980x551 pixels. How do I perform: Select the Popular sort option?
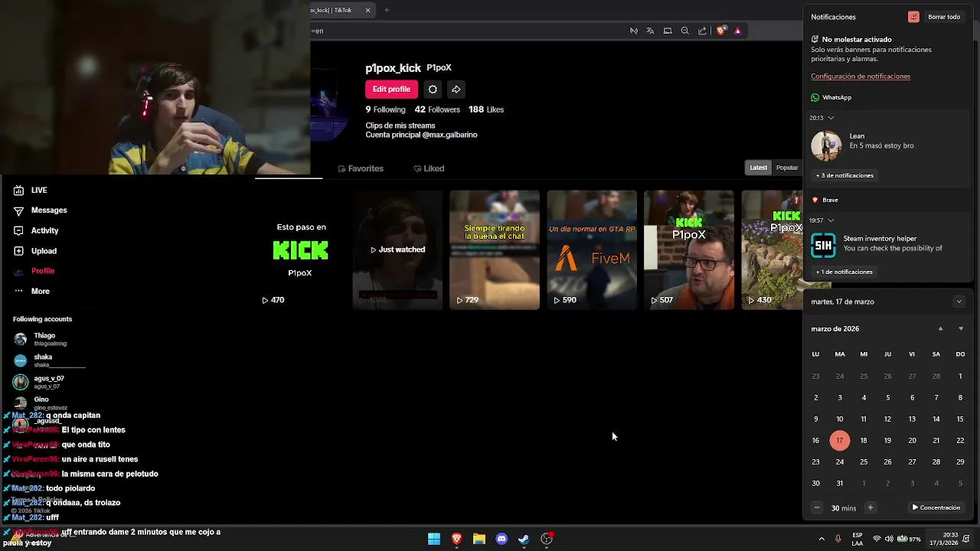click(787, 168)
